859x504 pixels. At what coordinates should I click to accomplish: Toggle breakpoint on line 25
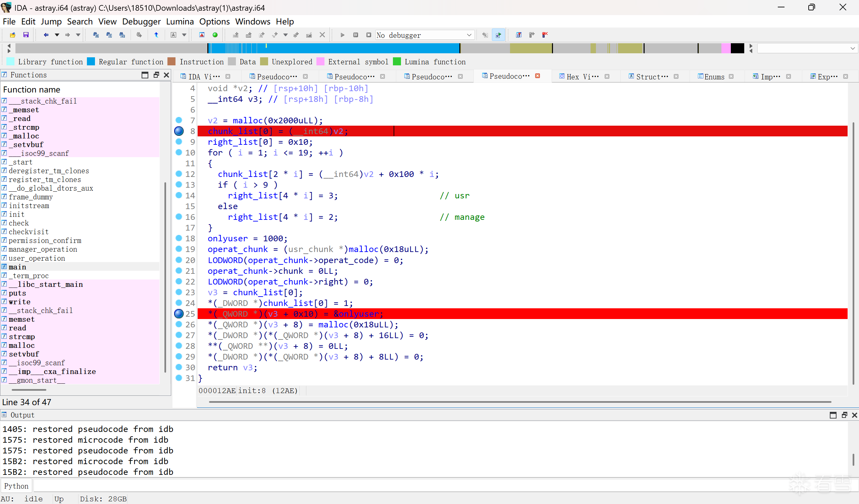point(179,314)
